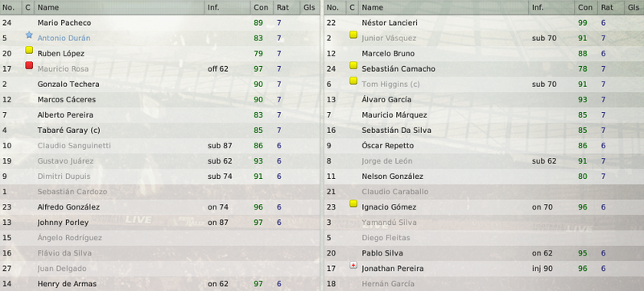The image size is (644, 291).
Task: Click right team No. column header
Action: pyautogui.click(x=335, y=7)
